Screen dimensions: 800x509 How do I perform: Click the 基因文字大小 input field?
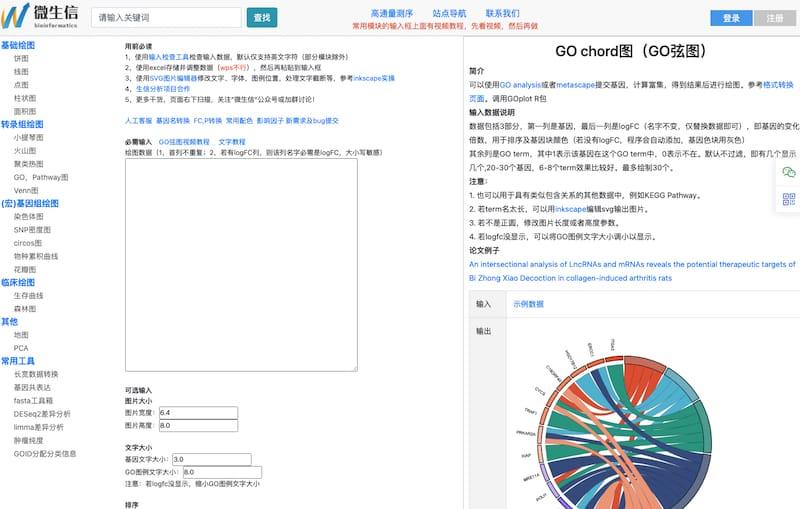212,460
